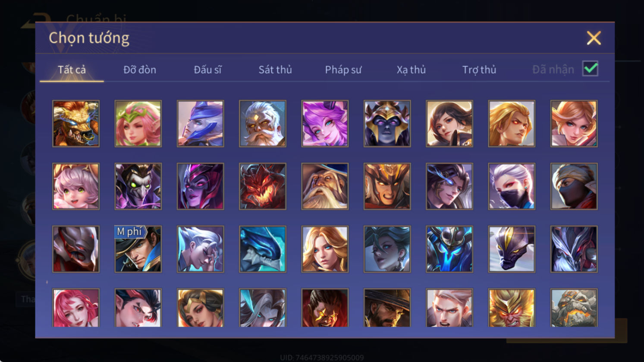The height and width of the screenshot is (362, 644).
Task: Switch to the 'Pháp sư' tab
Action: click(343, 69)
